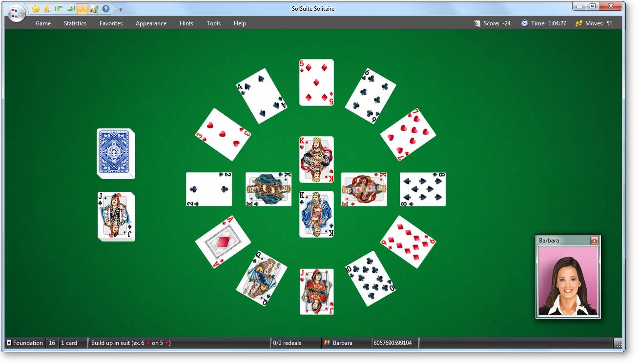Viewport: 639px width, 364px height.
Task: Click the green Redo arrow icon
Action: 71,9
